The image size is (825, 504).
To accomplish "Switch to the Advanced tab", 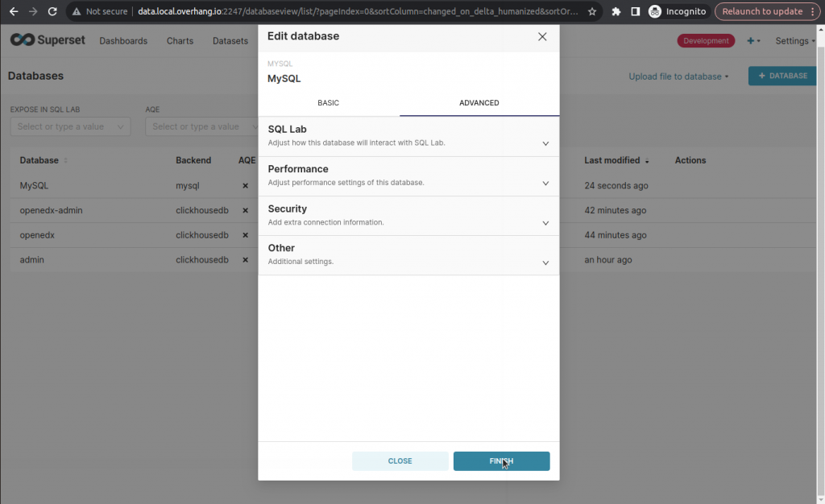I will (x=479, y=102).
